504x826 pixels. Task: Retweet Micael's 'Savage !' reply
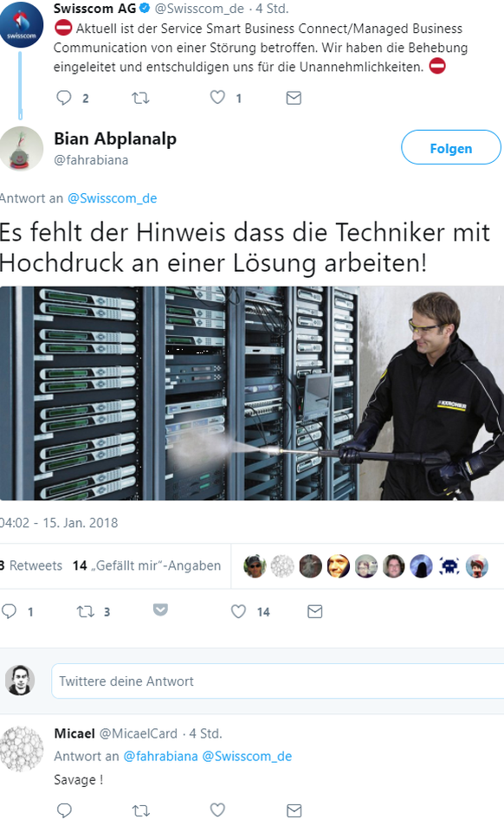[140, 810]
